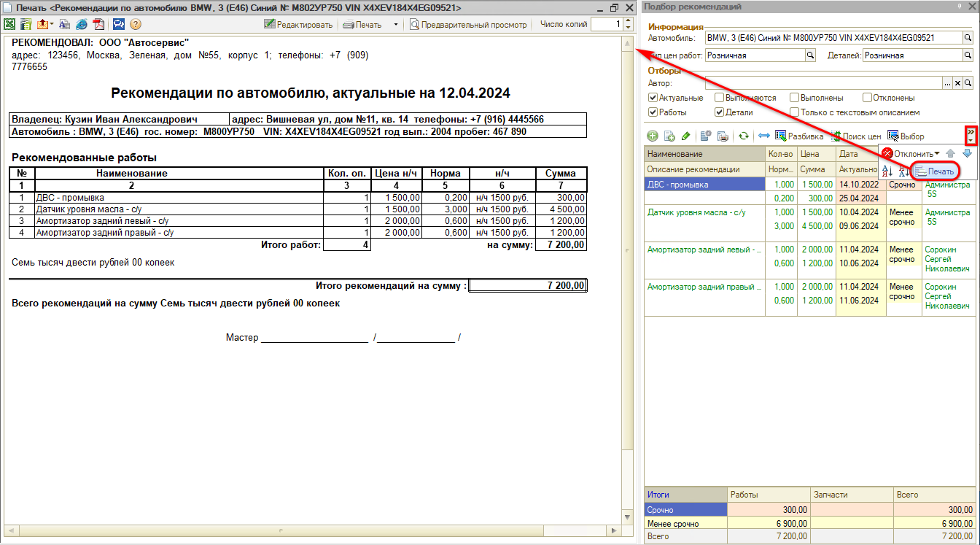
Task: Click Предварительный просмотр button
Action: click(x=468, y=24)
